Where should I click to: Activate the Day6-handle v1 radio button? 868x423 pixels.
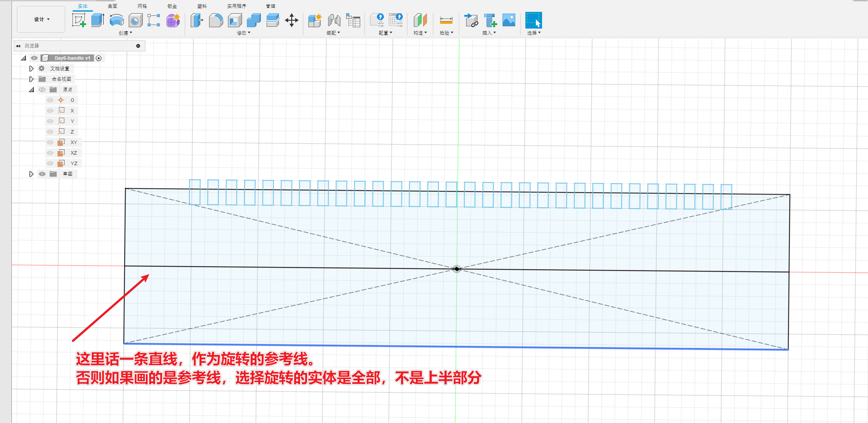coord(99,58)
